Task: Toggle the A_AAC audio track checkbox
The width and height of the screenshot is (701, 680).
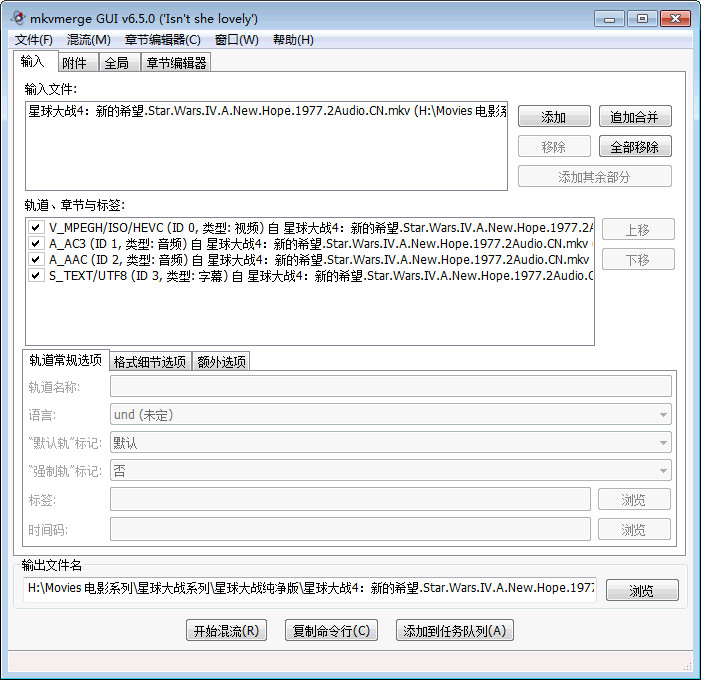Action: (x=36, y=260)
